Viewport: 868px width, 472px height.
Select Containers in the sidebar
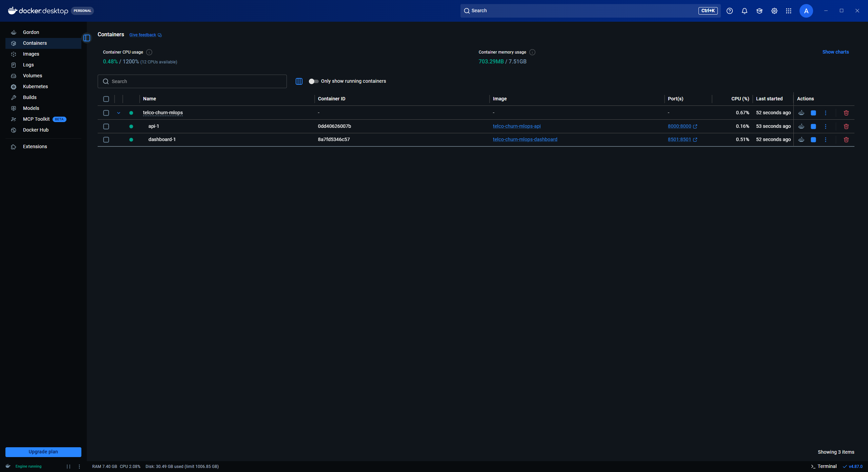(43, 43)
